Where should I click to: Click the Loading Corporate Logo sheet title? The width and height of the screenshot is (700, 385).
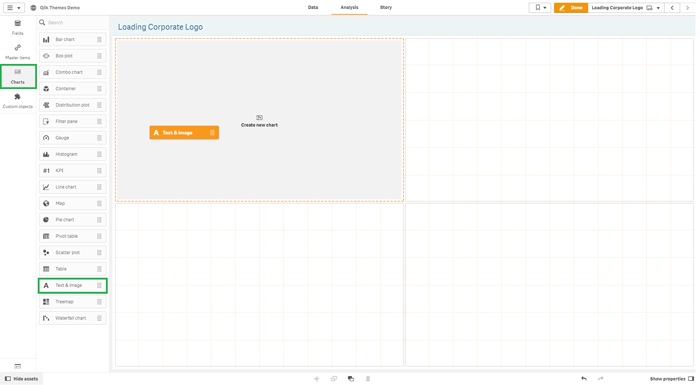[x=160, y=27]
